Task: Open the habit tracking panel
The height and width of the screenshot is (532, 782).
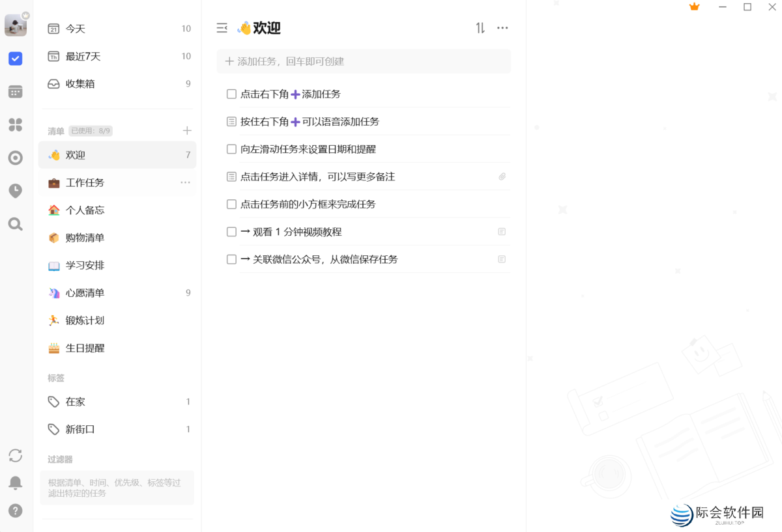Action: pos(16,191)
